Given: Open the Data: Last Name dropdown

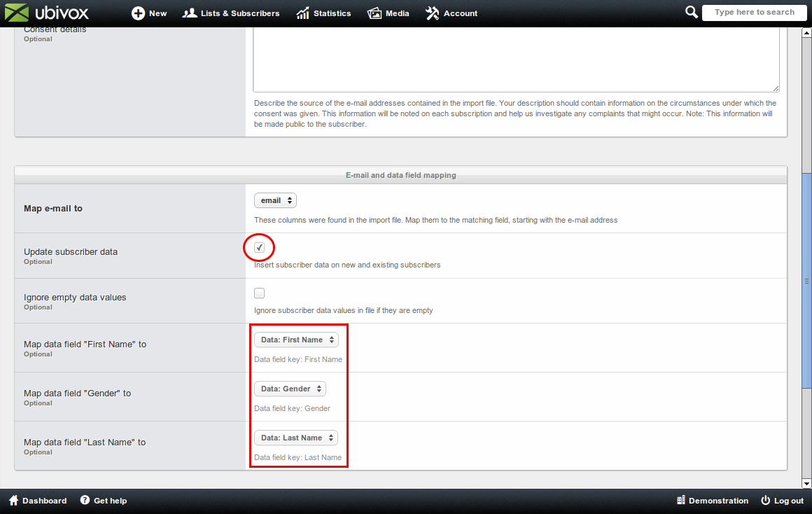Looking at the screenshot, I should 296,438.
